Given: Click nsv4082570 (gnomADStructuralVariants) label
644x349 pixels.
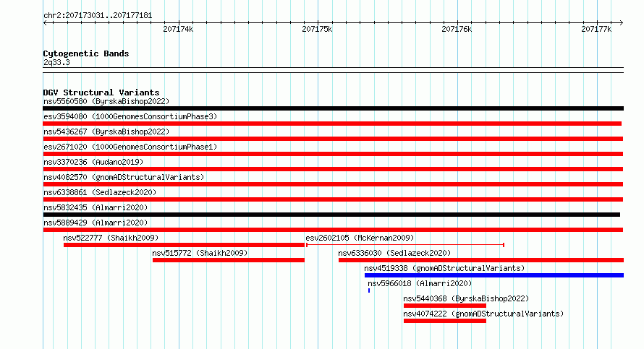Looking at the screenshot, I should (124, 177).
